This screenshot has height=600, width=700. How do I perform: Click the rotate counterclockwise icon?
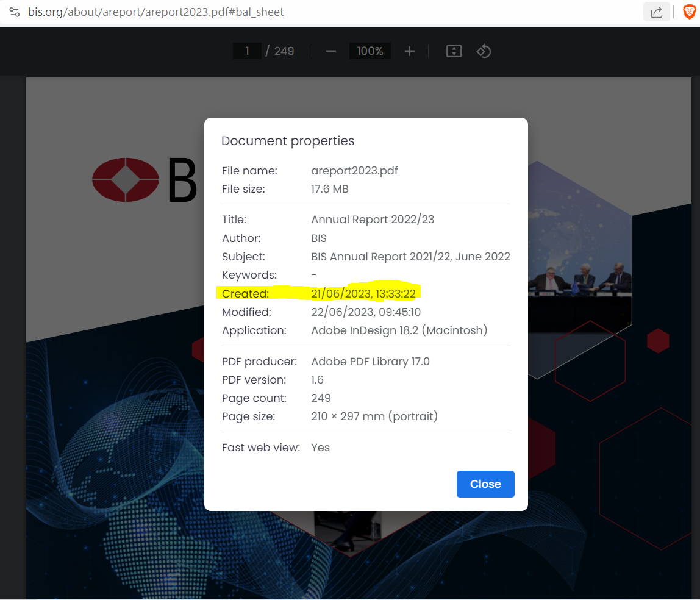point(484,51)
